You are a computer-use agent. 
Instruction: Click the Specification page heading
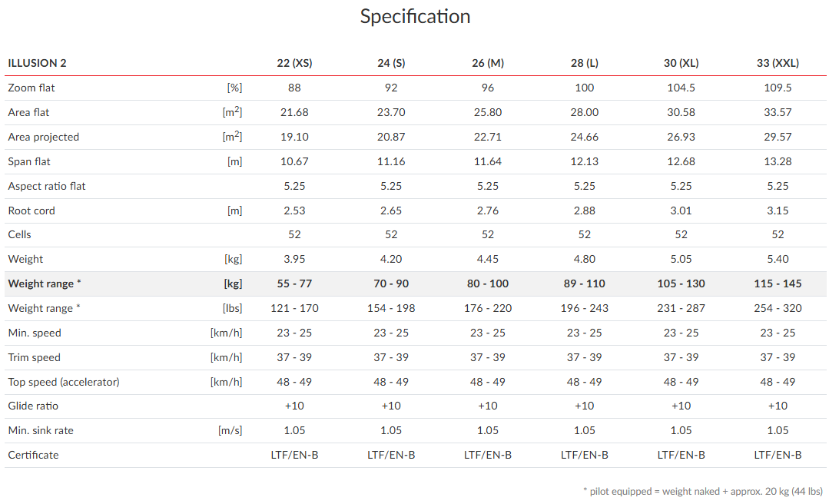pyautogui.click(x=415, y=17)
